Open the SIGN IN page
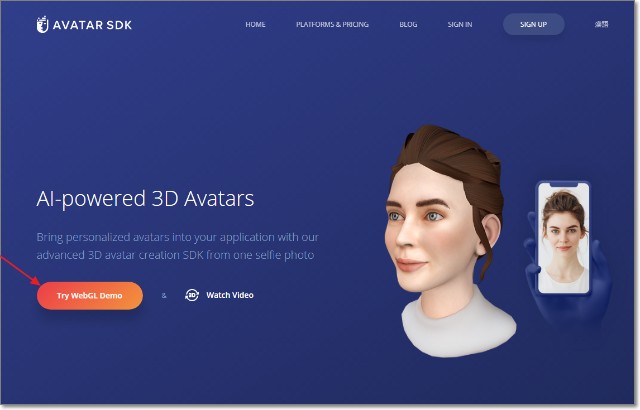 (460, 24)
